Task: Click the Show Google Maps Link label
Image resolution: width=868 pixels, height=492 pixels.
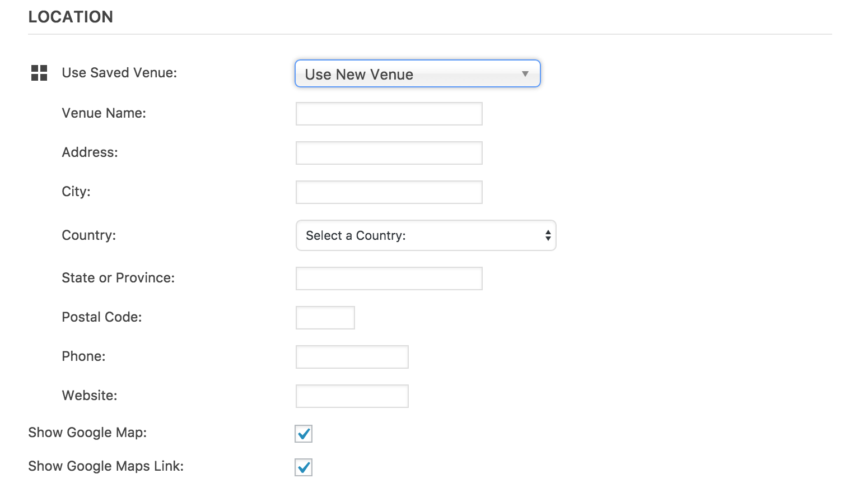Action: click(x=106, y=466)
